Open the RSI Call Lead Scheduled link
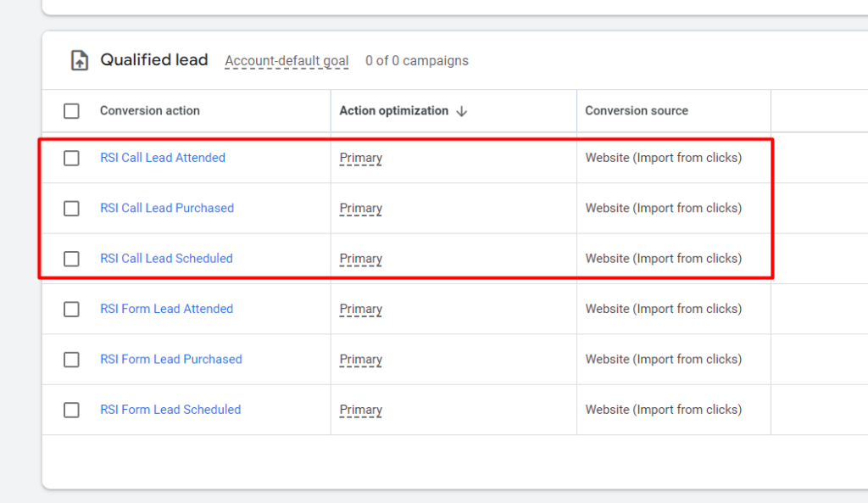This screenshot has width=868, height=503. (x=167, y=258)
